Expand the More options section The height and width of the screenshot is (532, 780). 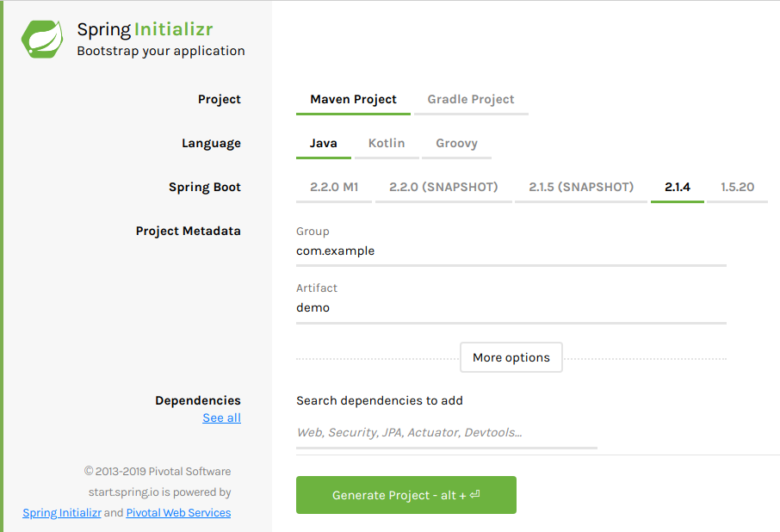[x=511, y=356]
